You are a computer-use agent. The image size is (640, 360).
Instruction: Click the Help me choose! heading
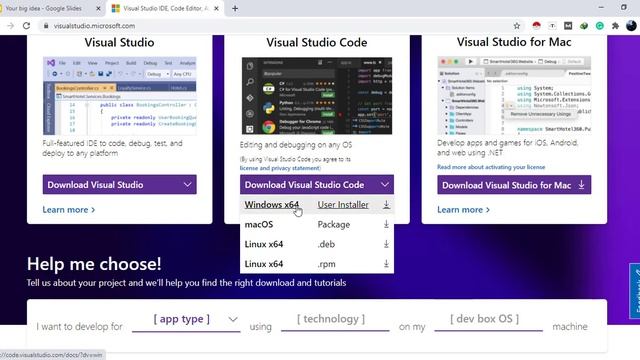(x=94, y=264)
